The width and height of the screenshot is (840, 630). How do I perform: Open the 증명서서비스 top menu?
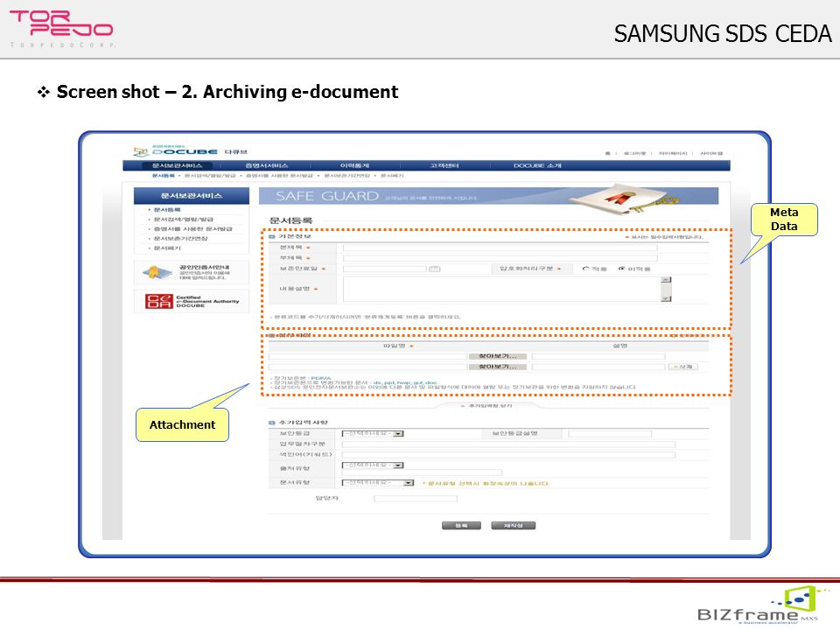pyautogui.click(x=266, y=165)
